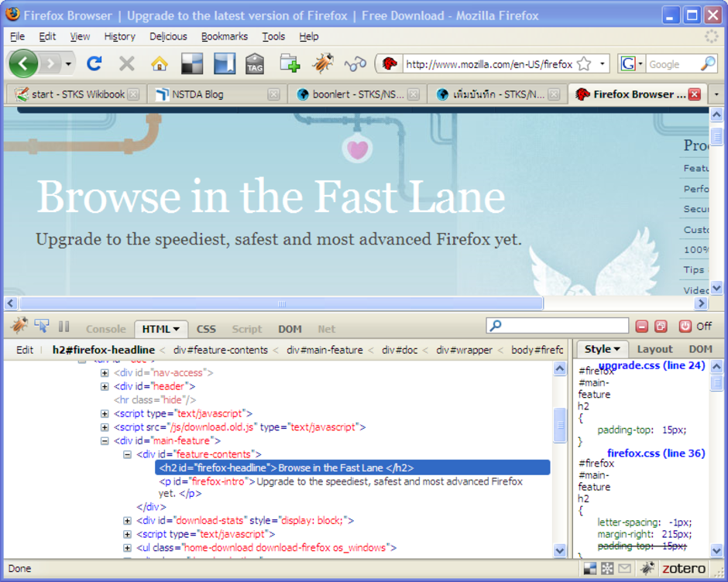Collapse the div id="feature-contents" node
This screenshot has height=582, width=728.
click(x=127, y=455)
